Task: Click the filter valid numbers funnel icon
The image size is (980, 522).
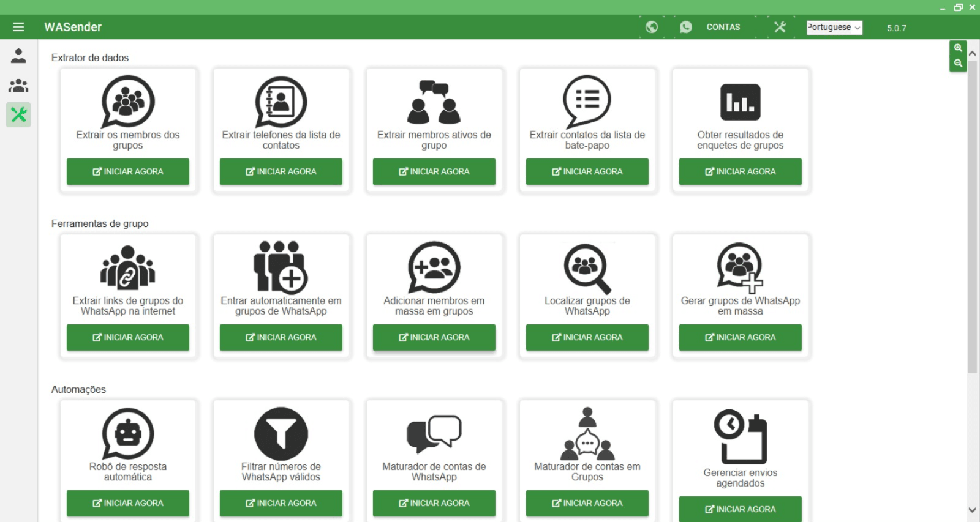Action: point(281,433)
